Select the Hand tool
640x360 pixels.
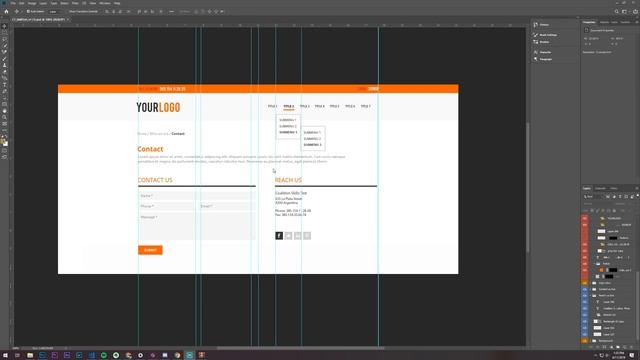pyautogui.click(x=4, y=111)
